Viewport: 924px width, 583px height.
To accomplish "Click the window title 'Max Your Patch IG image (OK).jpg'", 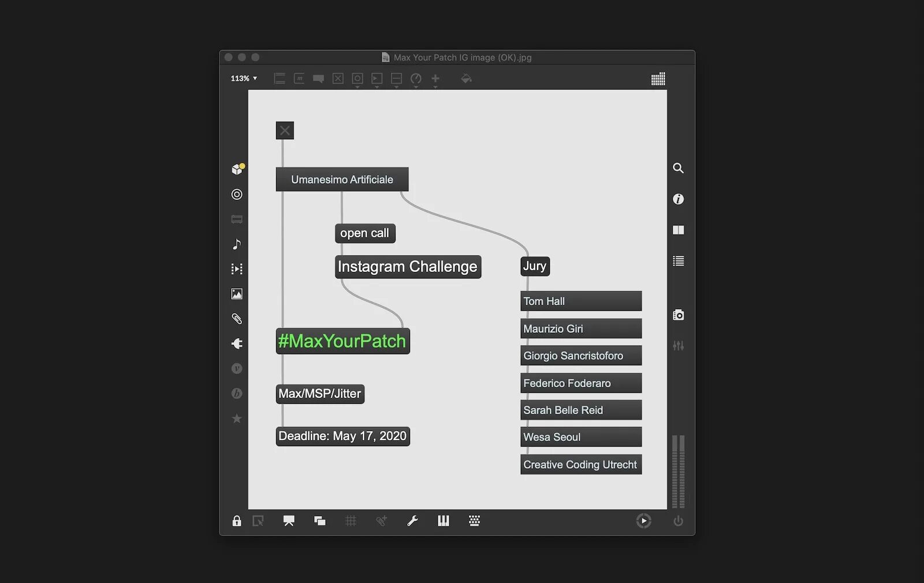I will [463, 58].
